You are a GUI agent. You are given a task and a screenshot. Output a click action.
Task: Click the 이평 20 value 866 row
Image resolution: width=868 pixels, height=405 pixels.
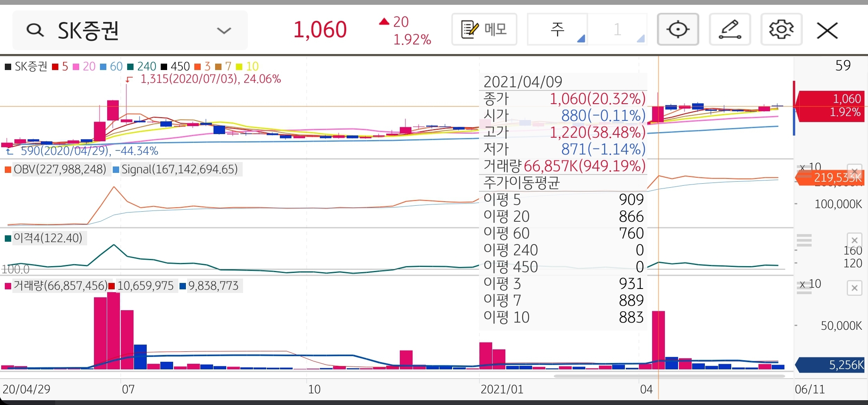coord(564,217)
